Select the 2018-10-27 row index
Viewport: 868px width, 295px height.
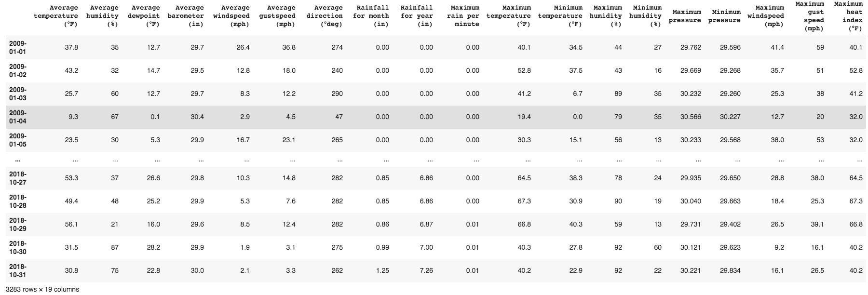[18, 178]
